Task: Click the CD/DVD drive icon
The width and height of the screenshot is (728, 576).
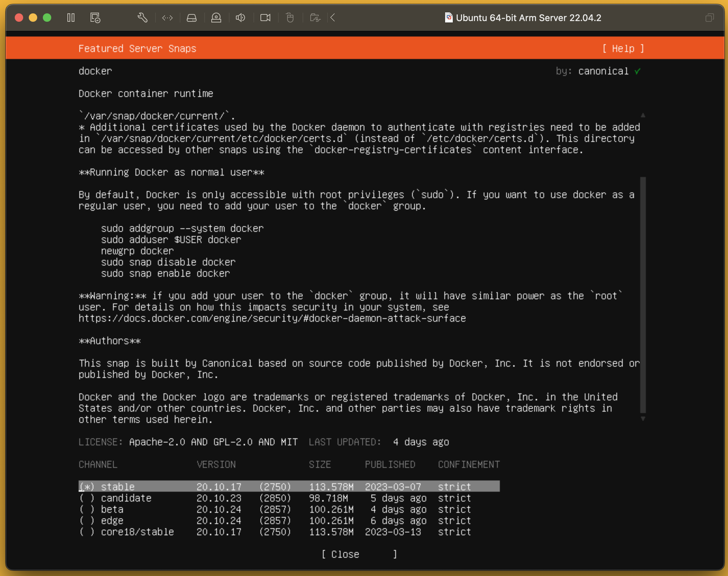Action: [x=216, y=18]
